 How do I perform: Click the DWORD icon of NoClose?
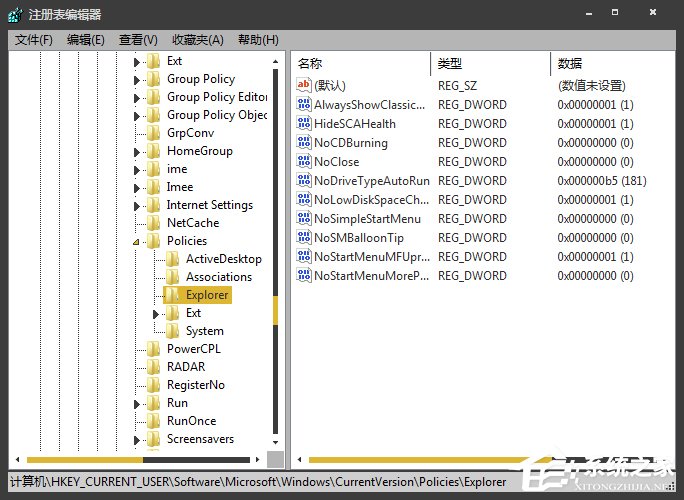pos(304,161)
